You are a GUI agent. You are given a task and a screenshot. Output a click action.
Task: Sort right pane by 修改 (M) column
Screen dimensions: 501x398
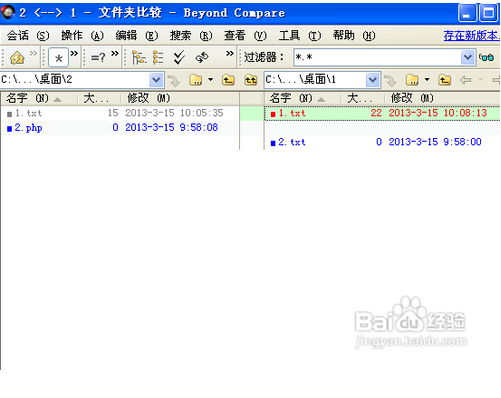tap(442, 98)
